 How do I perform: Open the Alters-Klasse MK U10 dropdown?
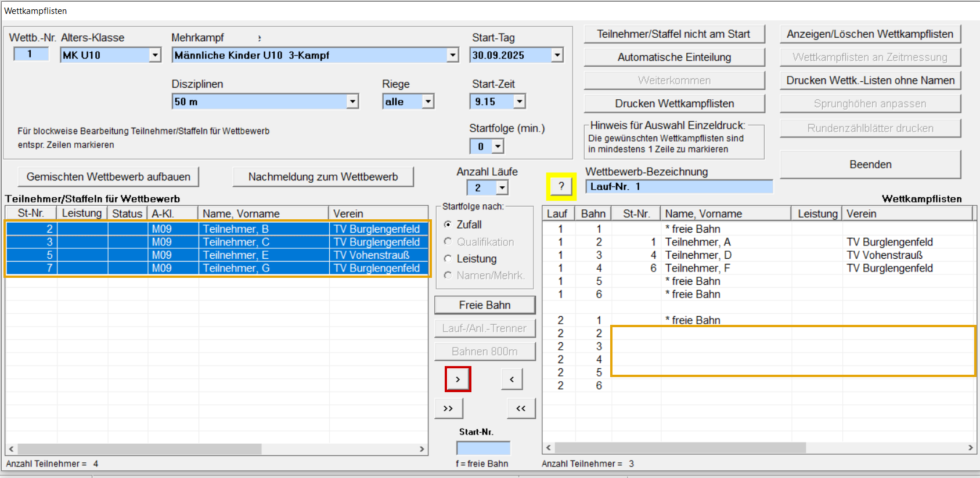[x=155, y=55]
